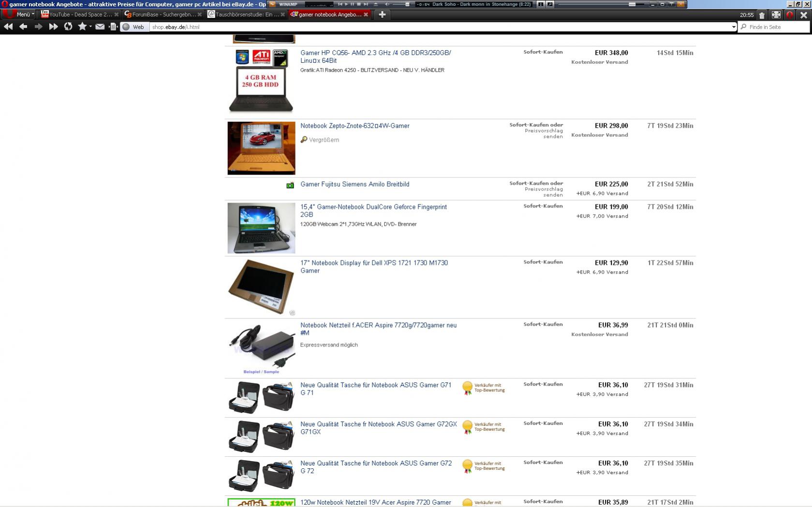The width and height of the screenshot is (812, 507).
Task: Open the mail envelope icon
Action: coord(100,27)
